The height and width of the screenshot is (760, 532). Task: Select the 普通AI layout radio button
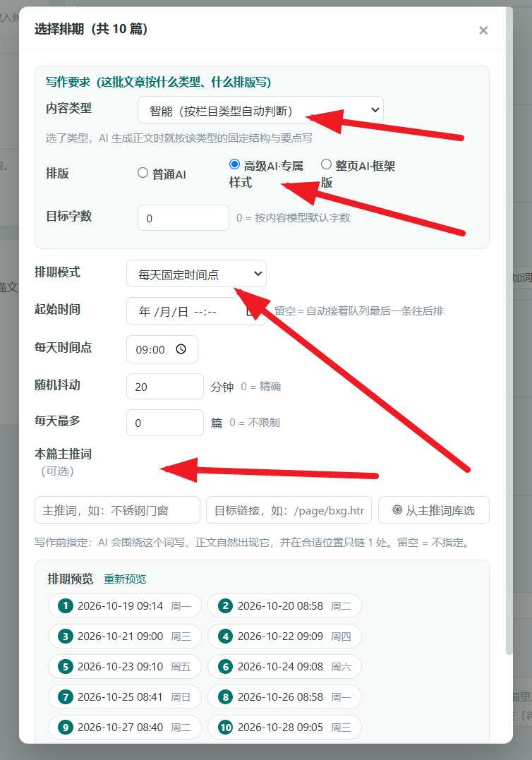143,173
